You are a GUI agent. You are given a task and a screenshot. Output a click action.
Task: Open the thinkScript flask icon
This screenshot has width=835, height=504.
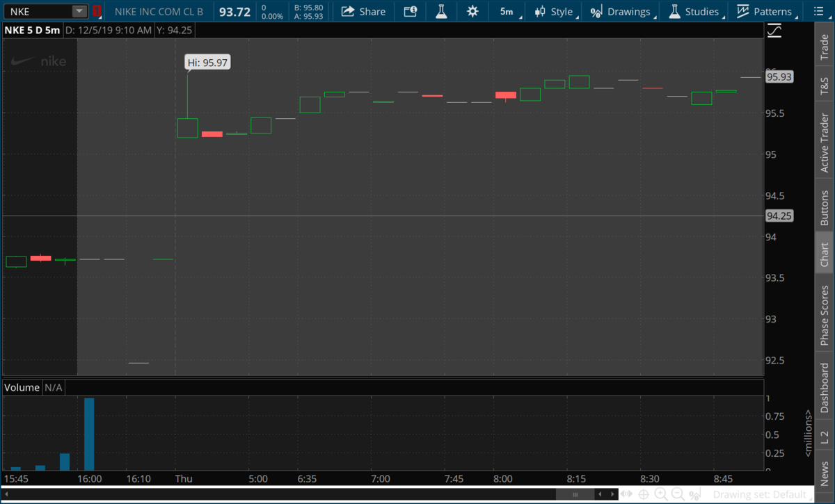pos(441,11)
